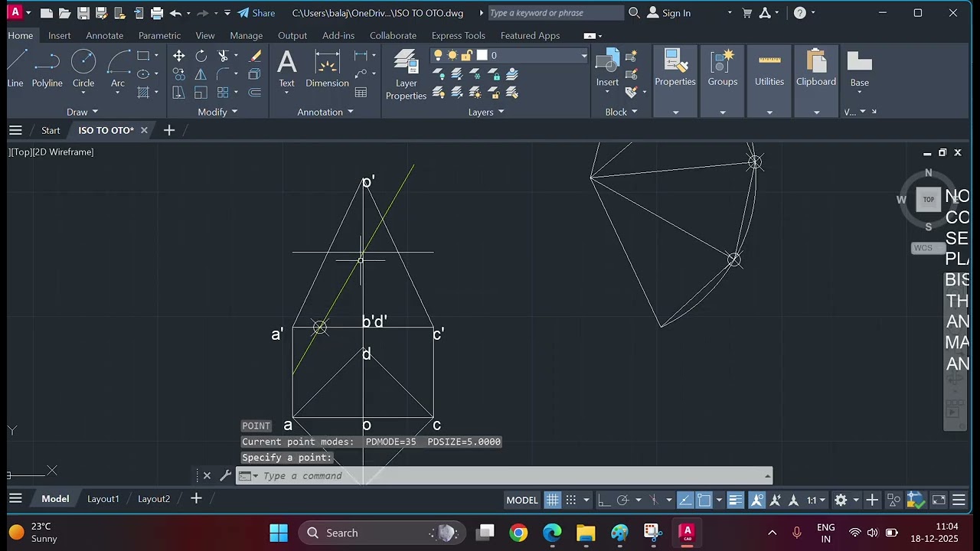This screenshot has height=551, width=980.
Task: Open Layer Properties manager
Action: tap(406, 75)
